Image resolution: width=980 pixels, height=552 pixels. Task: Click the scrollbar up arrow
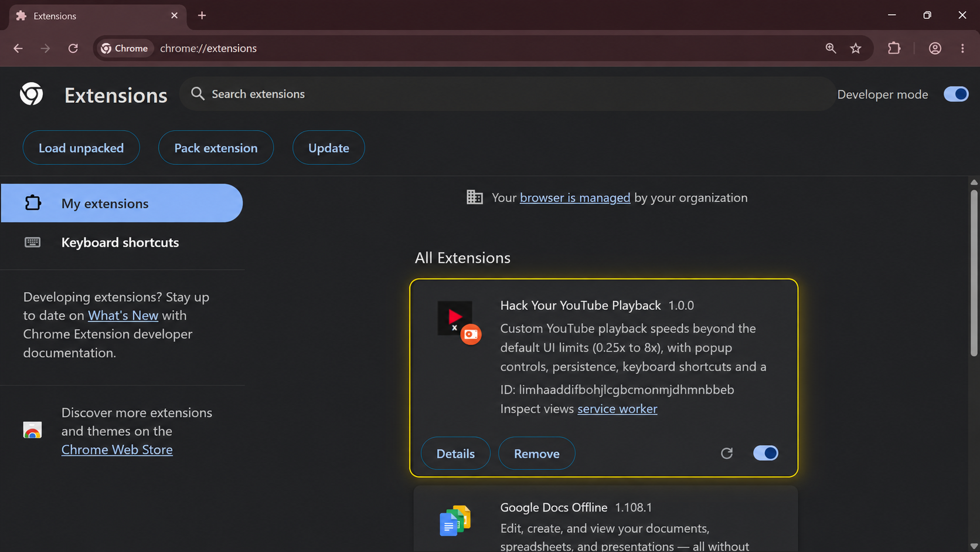point(974,182)
